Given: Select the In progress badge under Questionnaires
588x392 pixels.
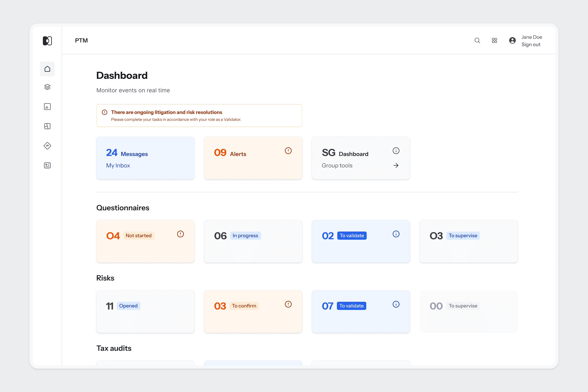Looking at the screenshot, I should point(245,235).
